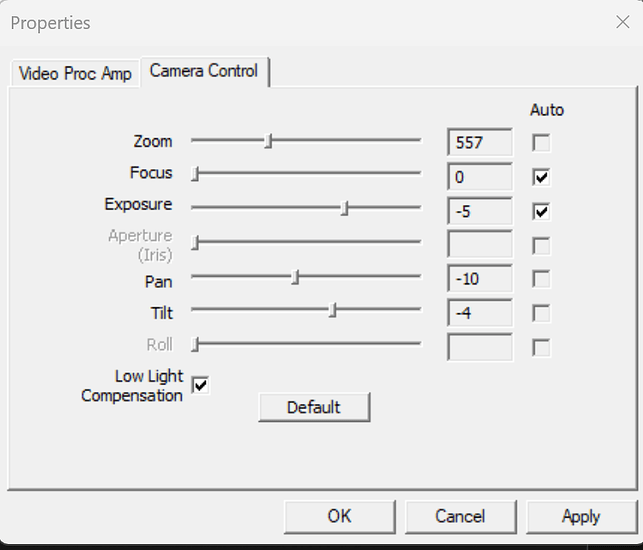Image resolution: width=643 pixels, height=550 pixels.
Task: Uncheck the Focus Auto checkbox
Action: [541, 177]
